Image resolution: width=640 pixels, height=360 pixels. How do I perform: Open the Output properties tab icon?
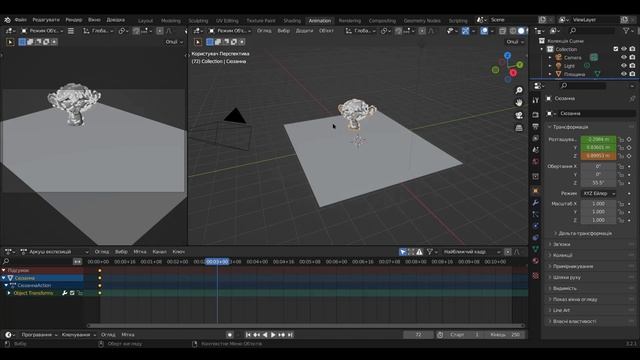536,127
